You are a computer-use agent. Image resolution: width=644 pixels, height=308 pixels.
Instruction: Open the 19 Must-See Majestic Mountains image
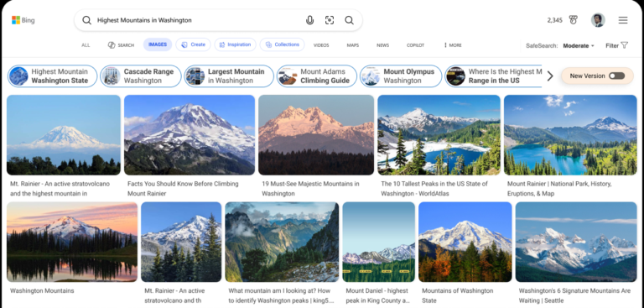[316, 135]
